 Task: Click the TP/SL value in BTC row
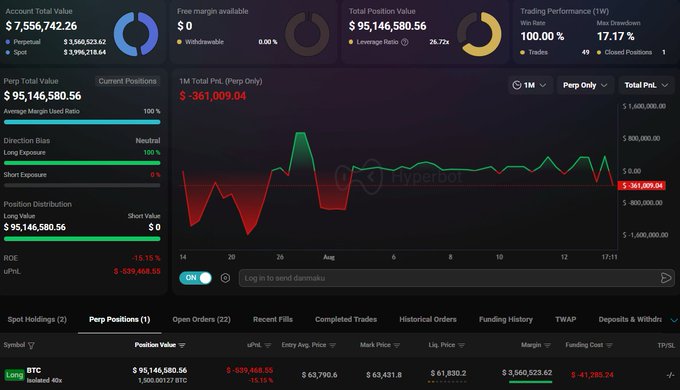(670, 375)
